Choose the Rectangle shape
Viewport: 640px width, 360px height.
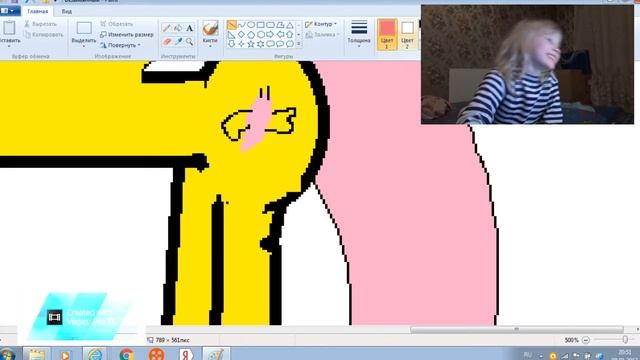pos(261,25)
